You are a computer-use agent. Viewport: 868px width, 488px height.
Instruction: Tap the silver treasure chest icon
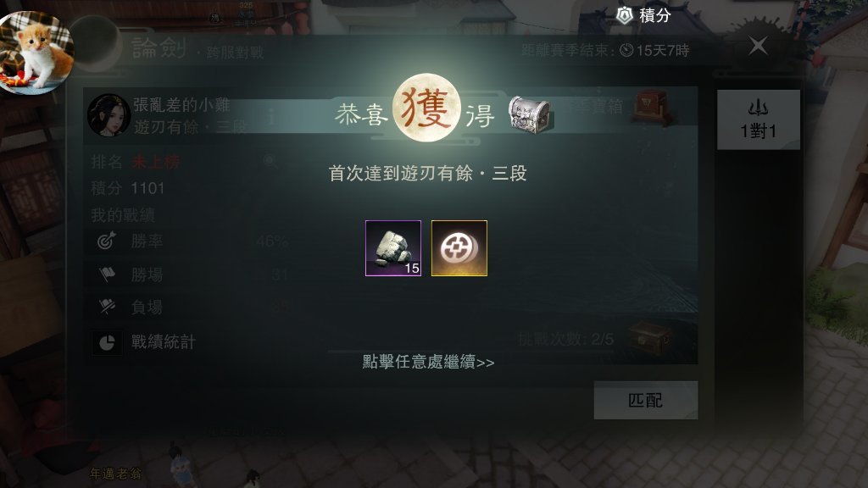[x=529, y=114]
